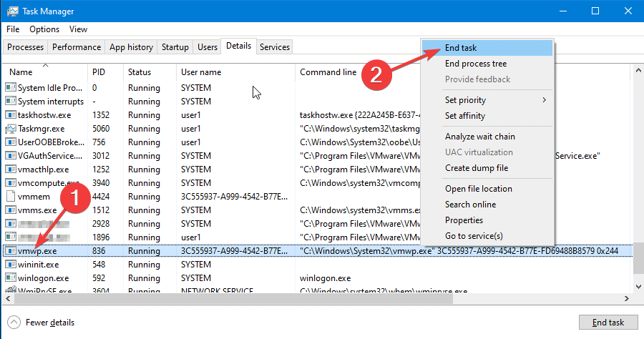Open the File menu
Viewport: 644px width, 339px height.
[13, 29]
